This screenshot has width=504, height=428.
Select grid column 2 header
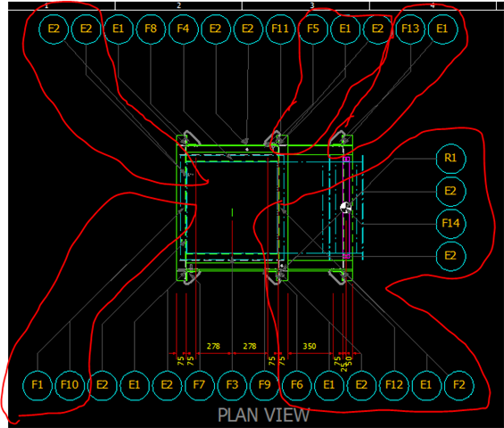(x=178, y=5)
